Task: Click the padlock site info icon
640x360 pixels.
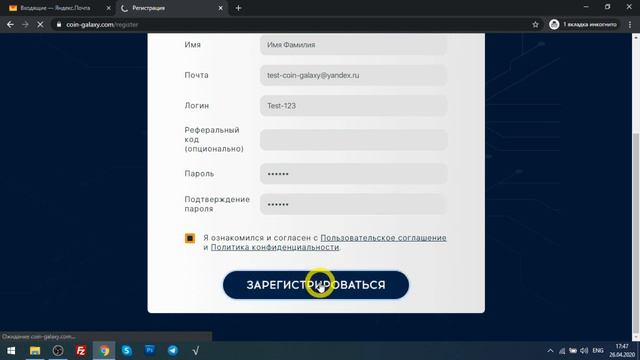Action: pyautogui.click(x=59, y=24)
